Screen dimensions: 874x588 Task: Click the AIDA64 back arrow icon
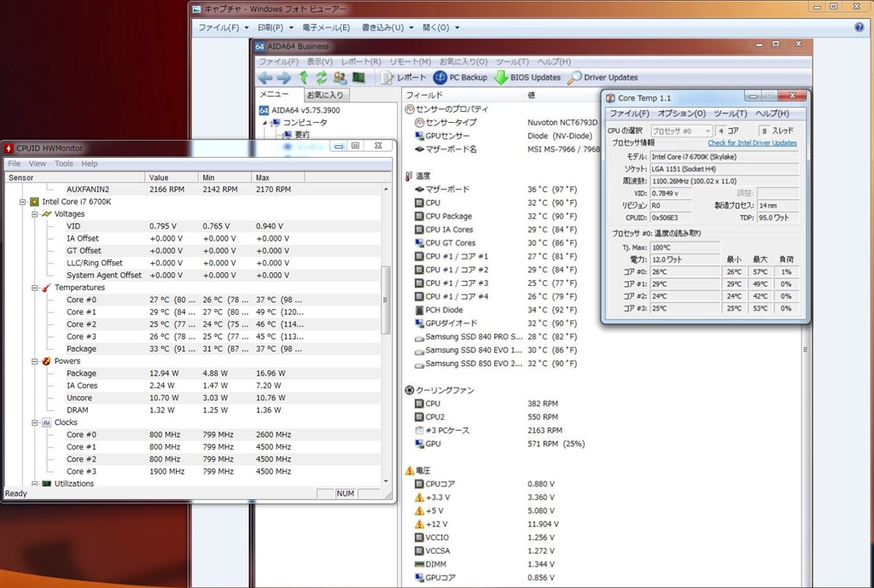pos(265,78)
